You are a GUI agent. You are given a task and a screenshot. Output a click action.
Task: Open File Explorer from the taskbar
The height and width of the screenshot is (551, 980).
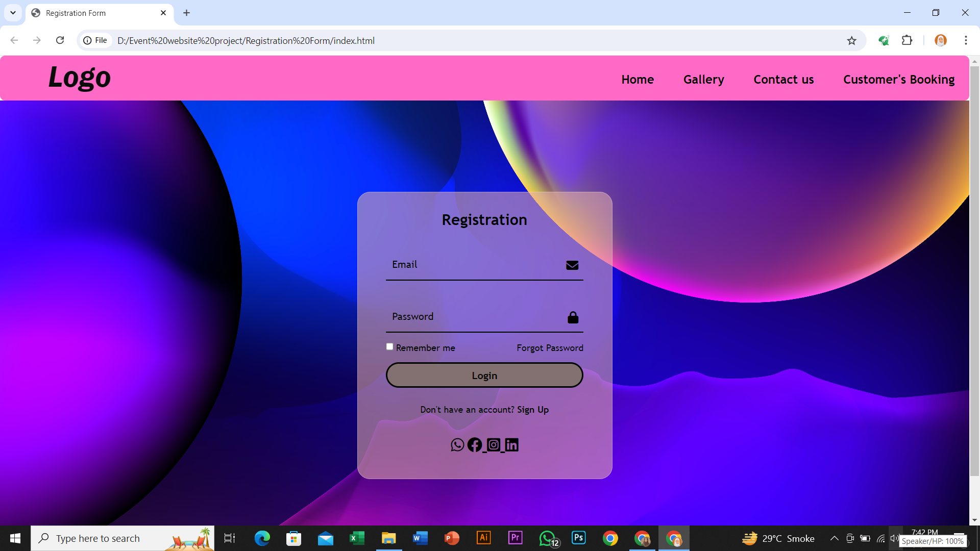[389, 538]
